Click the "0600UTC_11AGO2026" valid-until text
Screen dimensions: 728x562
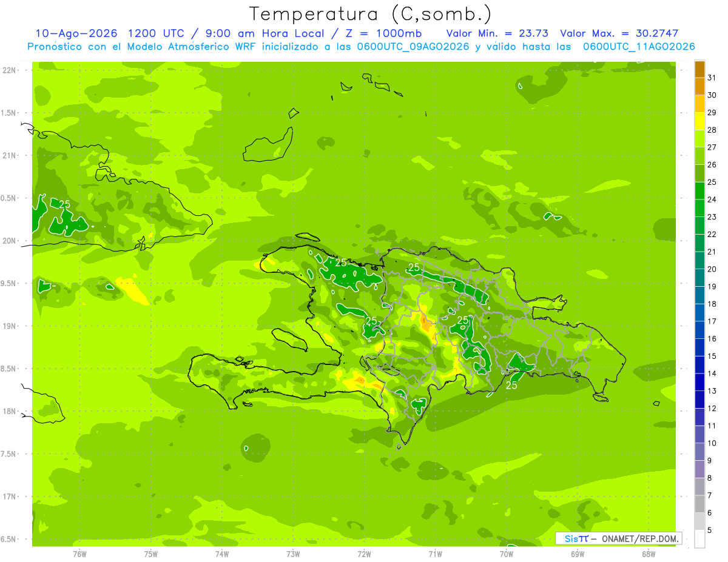(639, 47)
